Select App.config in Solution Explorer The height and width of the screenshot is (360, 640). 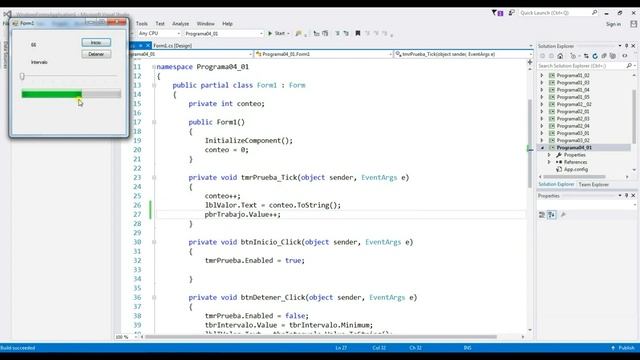576,169
